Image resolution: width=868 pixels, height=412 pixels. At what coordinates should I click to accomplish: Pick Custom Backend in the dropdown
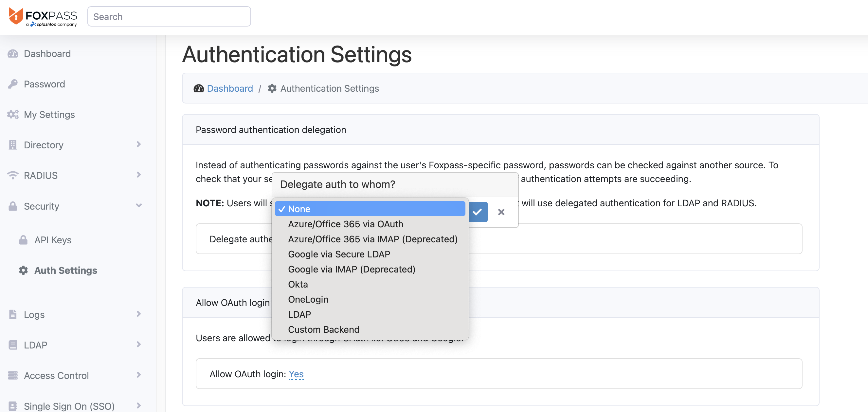click(323, 329)
